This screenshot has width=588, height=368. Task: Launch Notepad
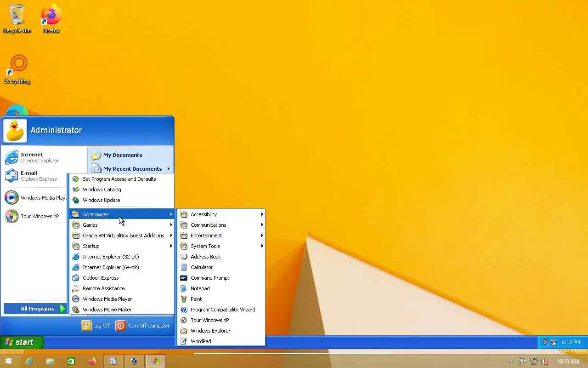[221, 288]
